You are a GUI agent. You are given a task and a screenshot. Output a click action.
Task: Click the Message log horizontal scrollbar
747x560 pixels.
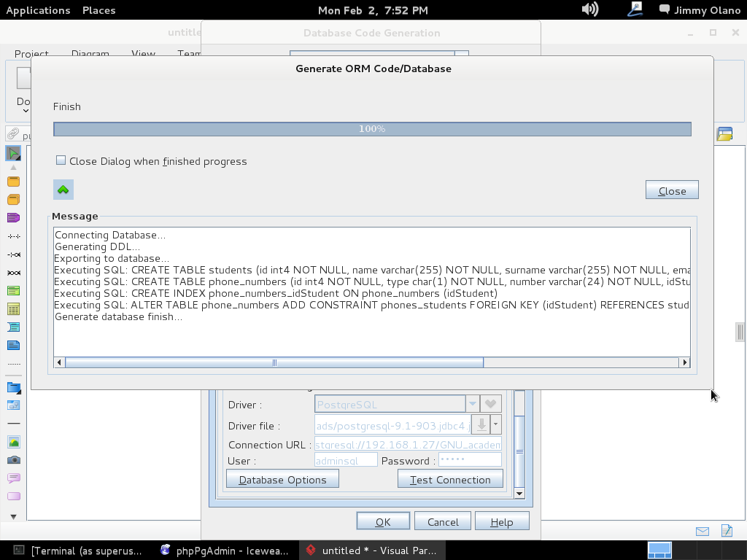click(274, 362)
